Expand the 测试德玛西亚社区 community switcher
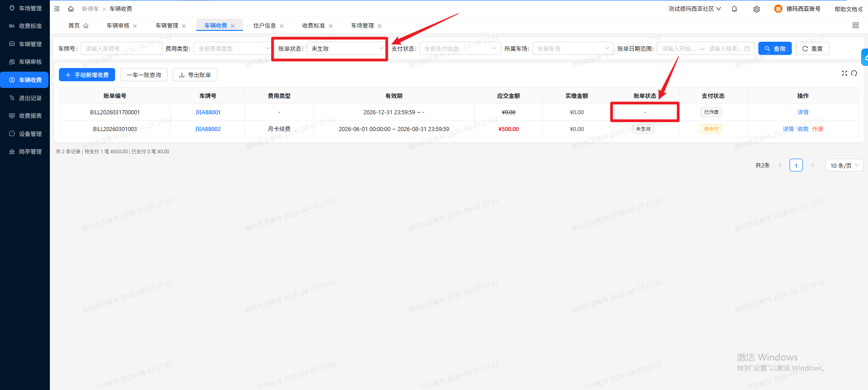Image resolution: width=868 pixels, height=390 pixels. pos(694,9)
